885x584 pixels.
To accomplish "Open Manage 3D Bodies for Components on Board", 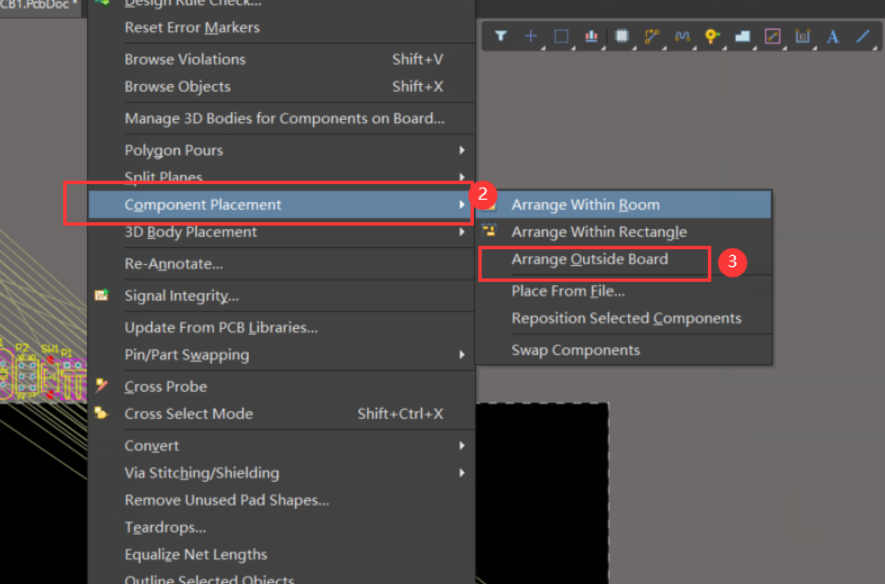I will coord(281,118).
